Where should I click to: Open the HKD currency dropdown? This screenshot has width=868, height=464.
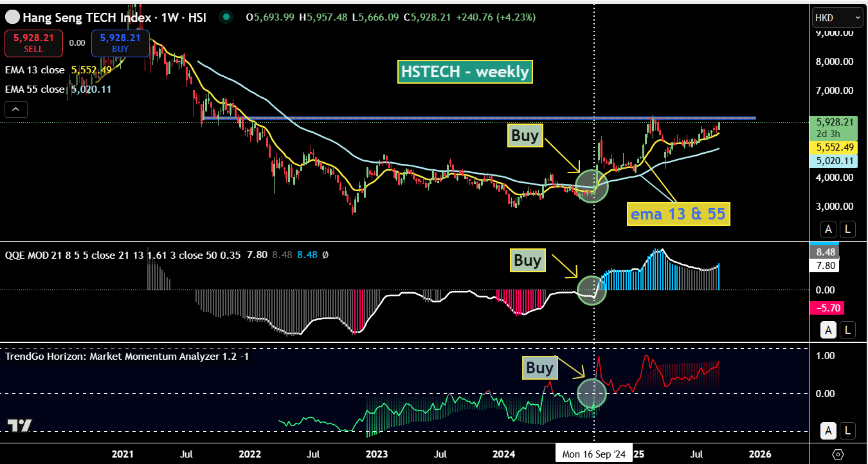tap(837, 17)
